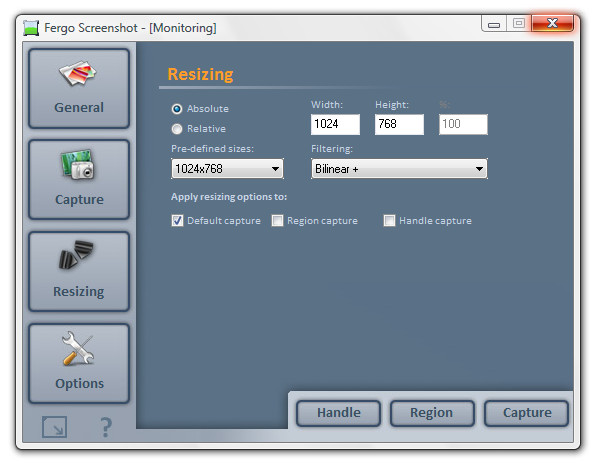Enable the Region capture checkbox
The height and width of the screenshot is (465, 593).
point(277,220)
